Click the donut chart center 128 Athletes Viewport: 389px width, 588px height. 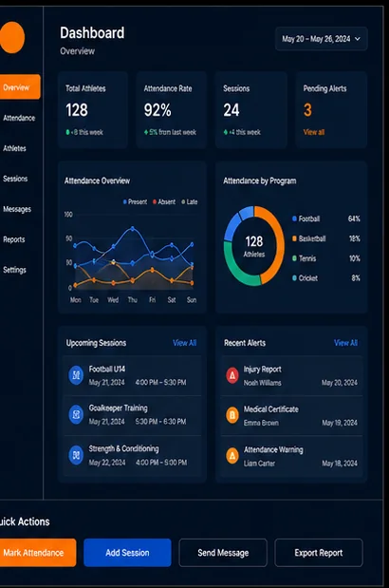(x=254, y=246)
